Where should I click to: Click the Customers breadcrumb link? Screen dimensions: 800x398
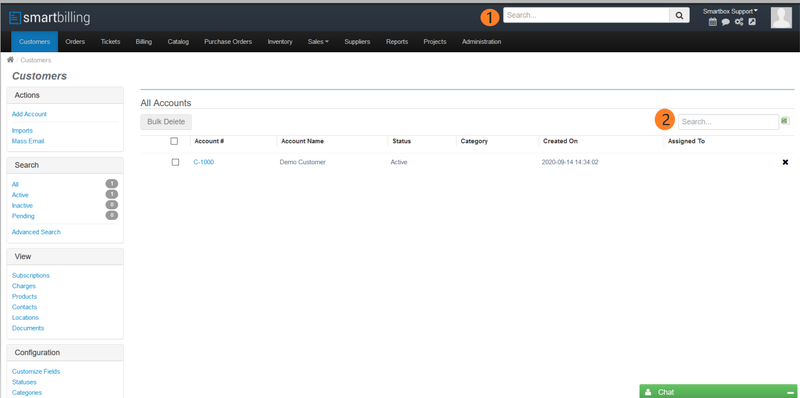pos(36,60)
